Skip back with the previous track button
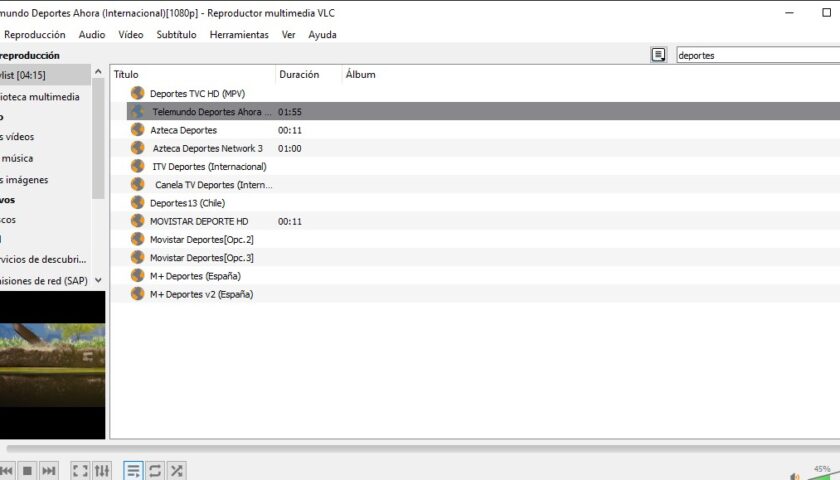840x480 pixels. 5,470
